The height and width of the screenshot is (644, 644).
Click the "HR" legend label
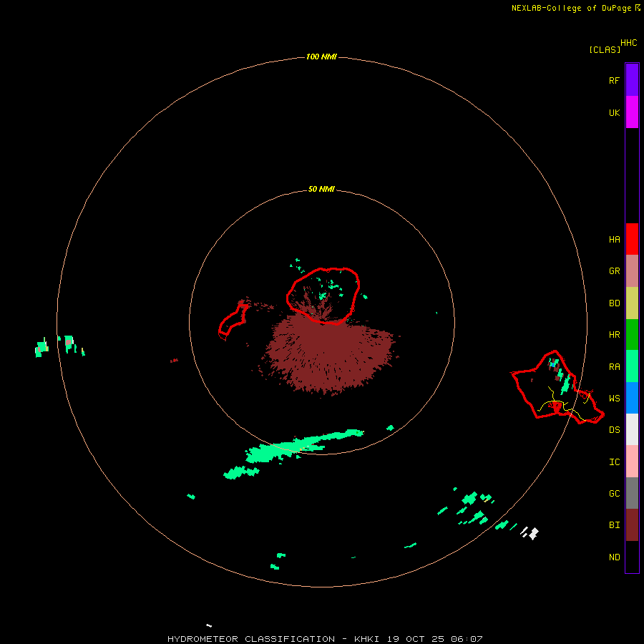pyautogui.click(x=614, y=335)
